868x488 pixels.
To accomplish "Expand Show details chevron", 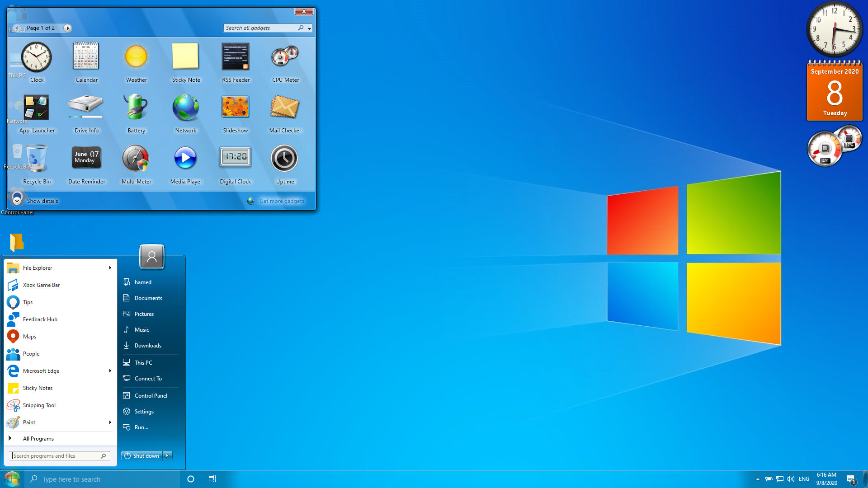I will [17, 201].
